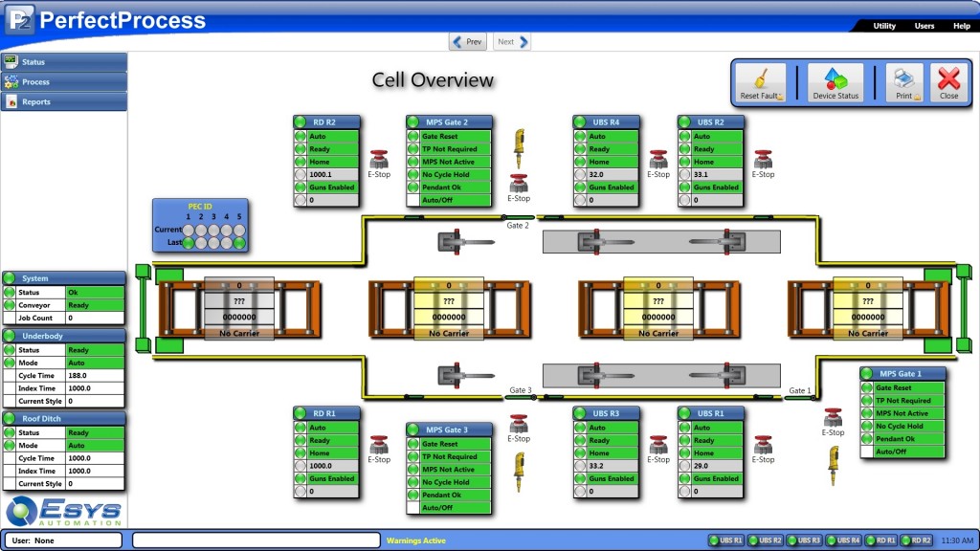The width and height of the screenshot is (980, 551).
Task: Expand the Status sidebar section
Action: pos(63,62)
